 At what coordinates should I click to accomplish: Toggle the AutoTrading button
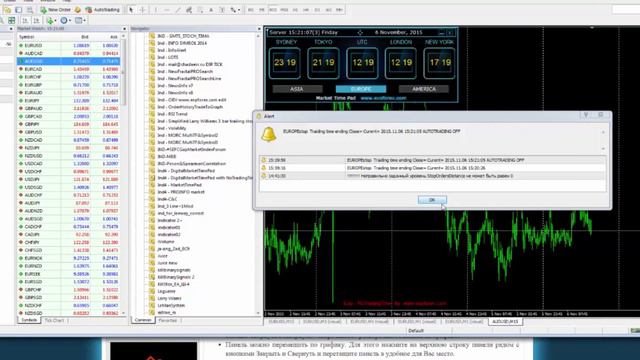tap(102, 9)
